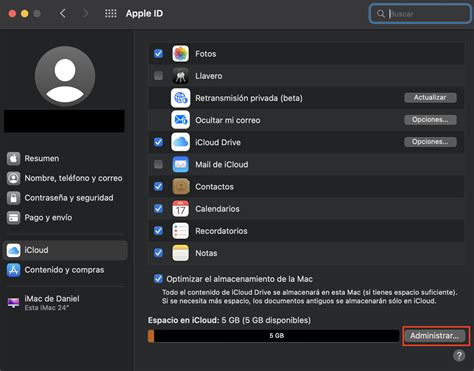Uncheck the Notas checkbox
This screenshot has width=474, height=371.
(158, 253)
